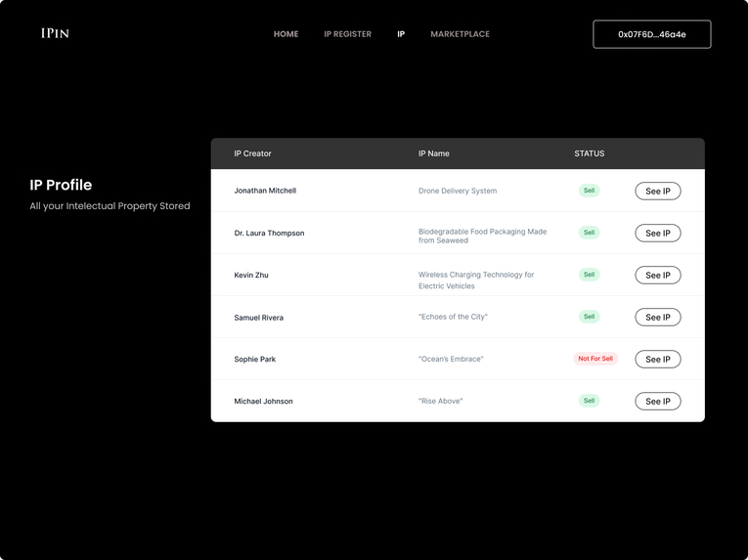Viewport: 748px width, 560px height.
Task: See IP for Michael Johnson
Action: click(x=658, y=401)
